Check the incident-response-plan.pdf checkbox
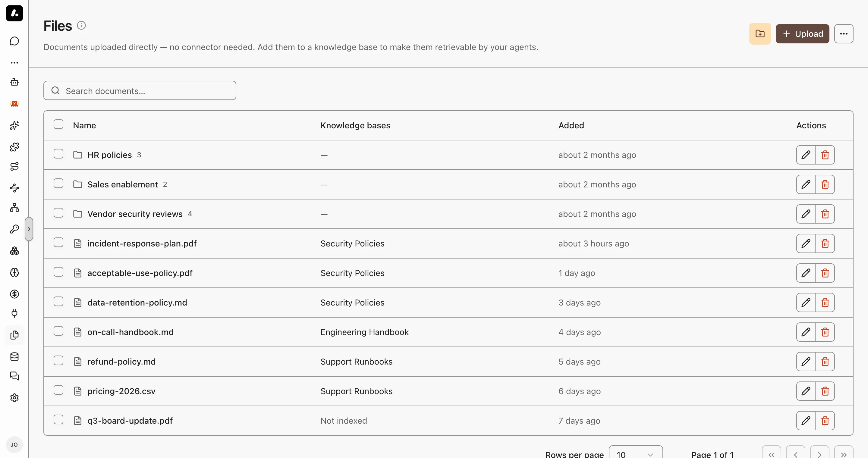The width and height of the screenshot is (868, 458). (58, 243)
